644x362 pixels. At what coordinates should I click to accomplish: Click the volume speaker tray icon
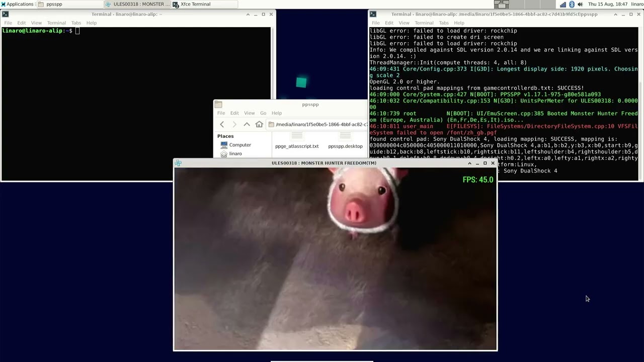tap(580, 4)
